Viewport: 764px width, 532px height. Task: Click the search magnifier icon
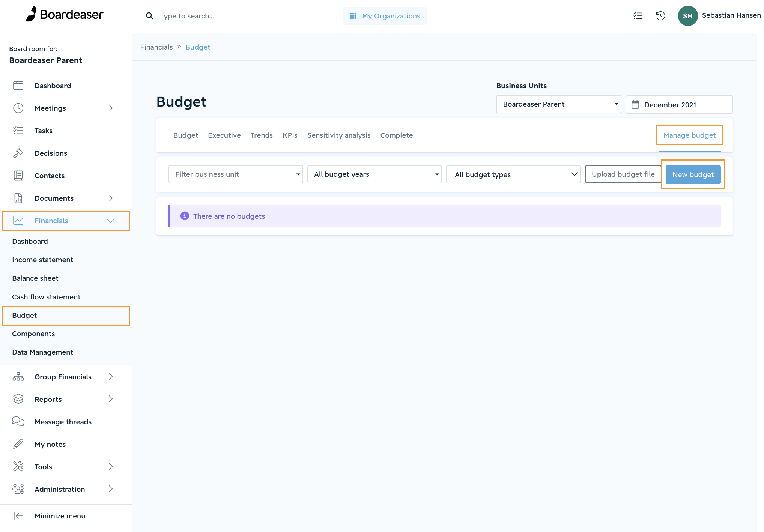coord(149,16)
